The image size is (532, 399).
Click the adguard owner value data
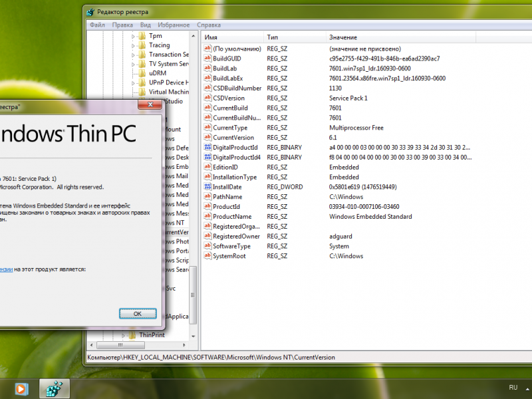pos(340,236)
